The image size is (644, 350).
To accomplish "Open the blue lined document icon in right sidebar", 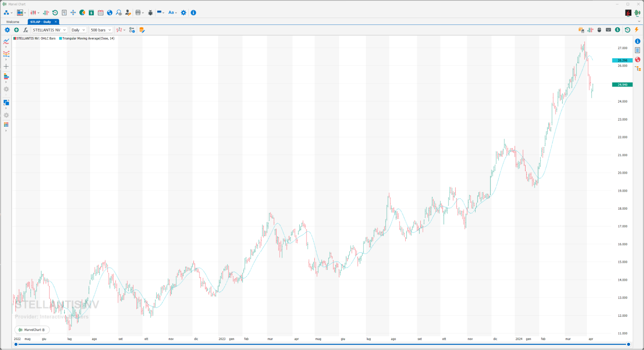I will tap(638, 50).
